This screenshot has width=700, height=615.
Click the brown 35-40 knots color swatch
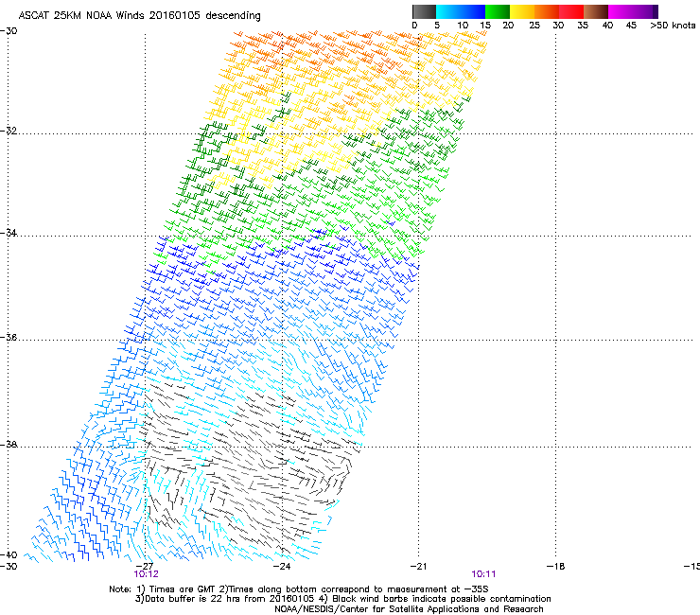tap(596, 11)
